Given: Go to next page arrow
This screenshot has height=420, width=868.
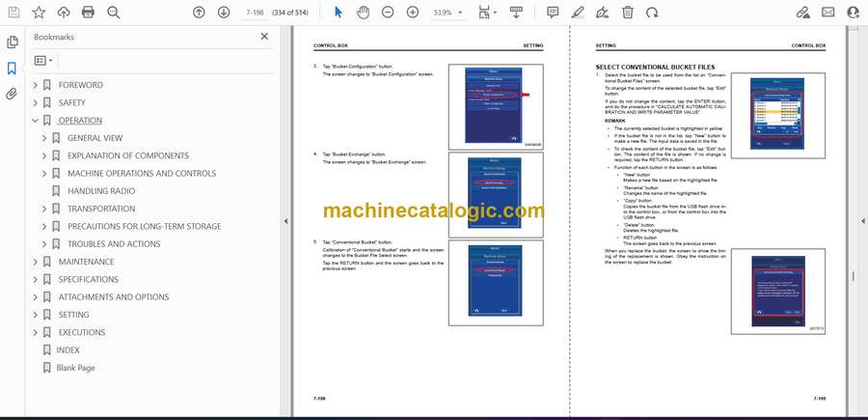Looking at the screenshot, I should point(224,13).
